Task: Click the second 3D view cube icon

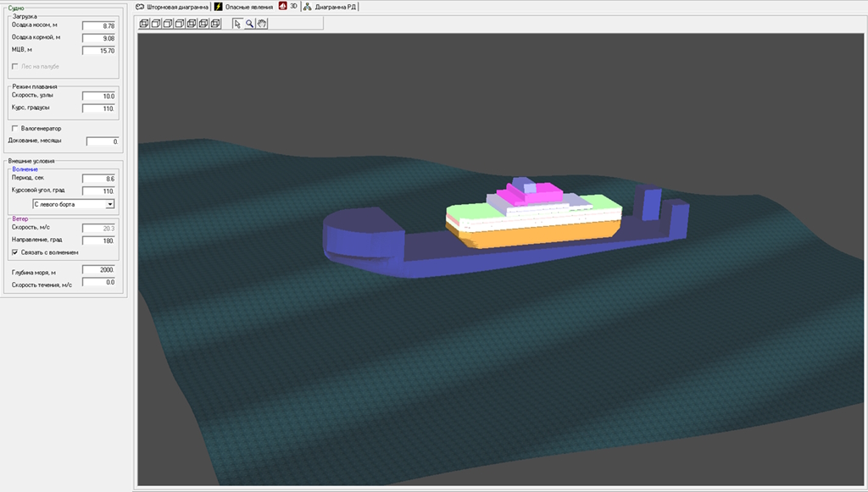Action: [x=157, y=24]
